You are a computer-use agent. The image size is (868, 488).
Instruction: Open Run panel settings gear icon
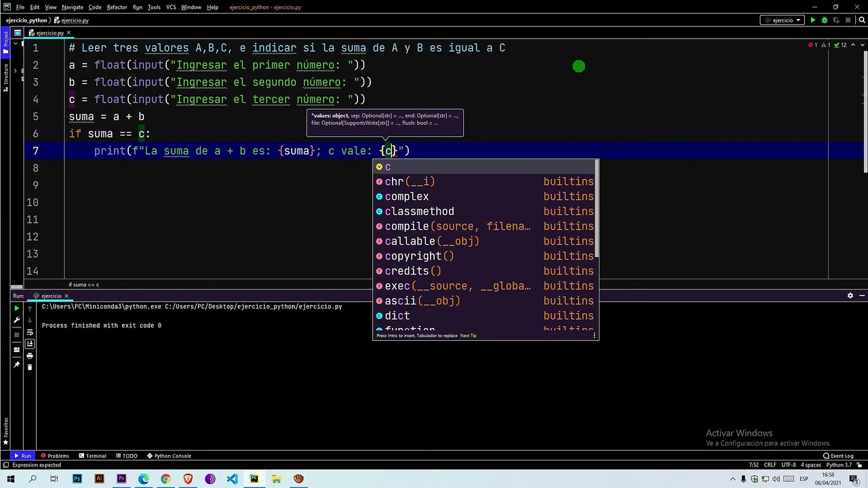(850, 296)
